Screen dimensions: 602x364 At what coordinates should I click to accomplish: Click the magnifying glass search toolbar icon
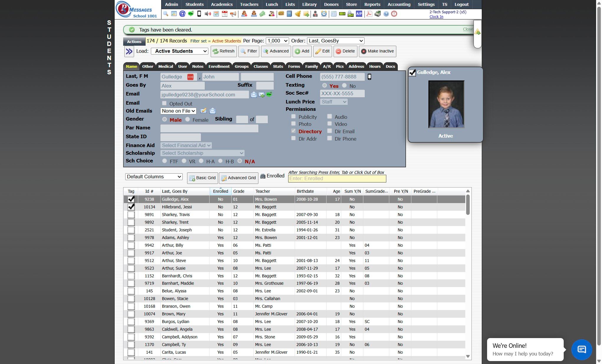click(166, 14)
